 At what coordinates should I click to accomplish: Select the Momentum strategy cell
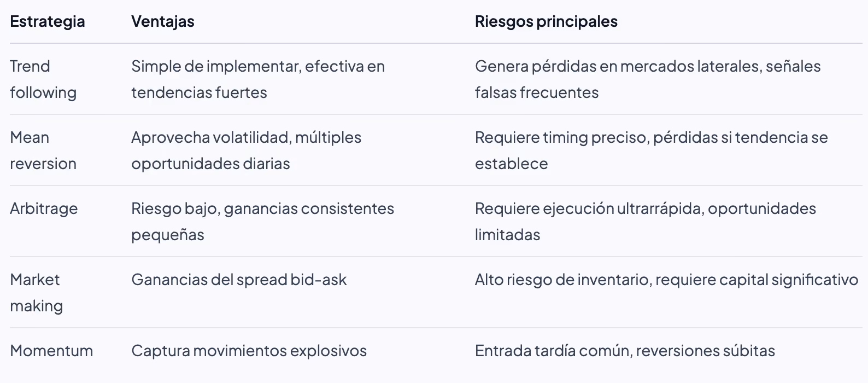pyautogui.click(x=51, y=351)
